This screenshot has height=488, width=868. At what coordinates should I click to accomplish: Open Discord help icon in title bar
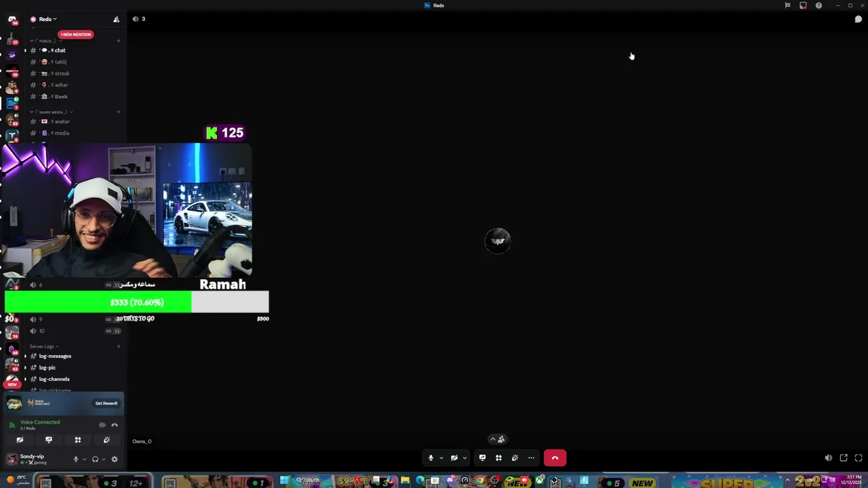pyautogui.click(x=818, y=5)
